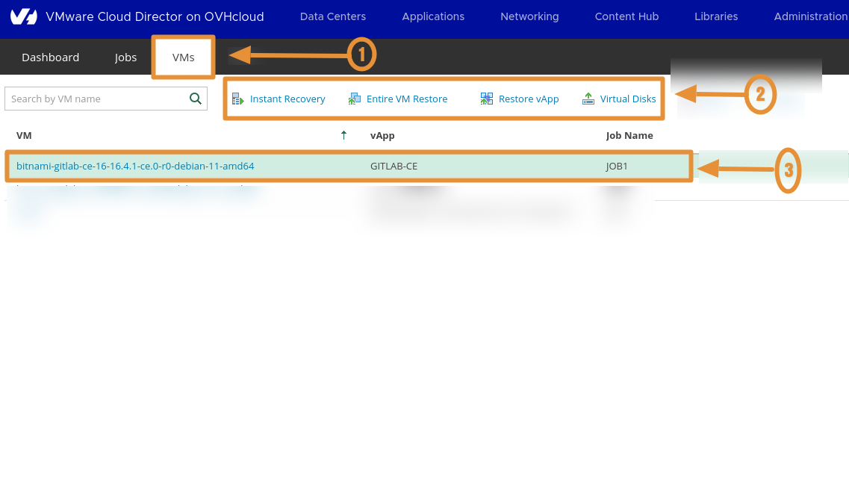Start an Instant Recovery via its text link

pyautogui.click(x=287, y=98)
